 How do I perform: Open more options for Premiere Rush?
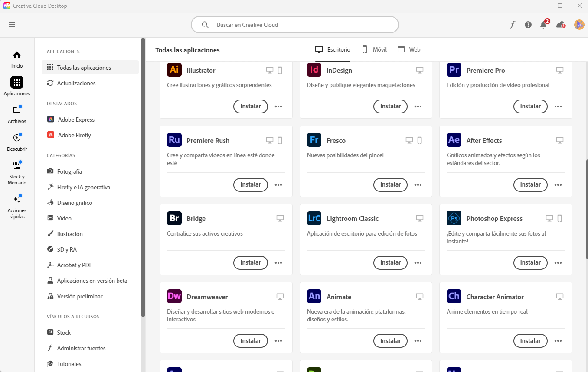(x=278, y=185)
